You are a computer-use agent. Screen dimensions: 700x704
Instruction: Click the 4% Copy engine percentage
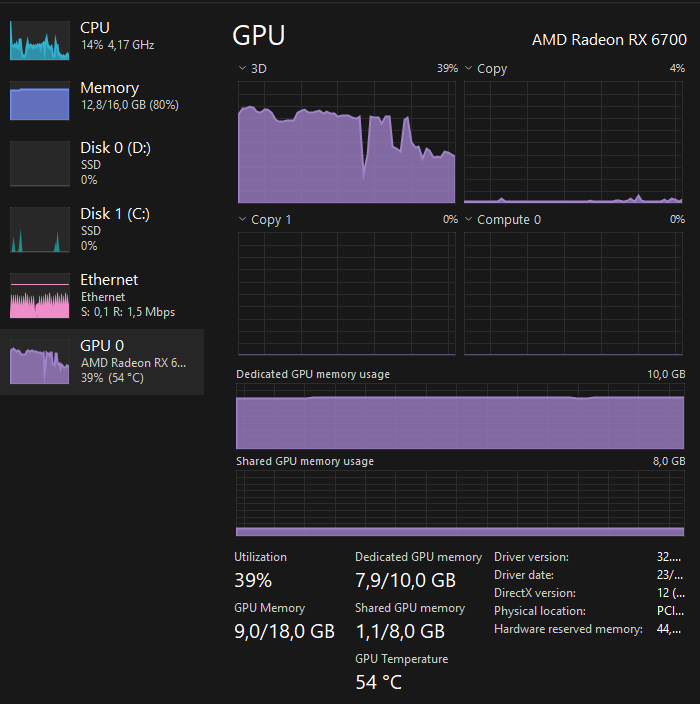point(677,68)
